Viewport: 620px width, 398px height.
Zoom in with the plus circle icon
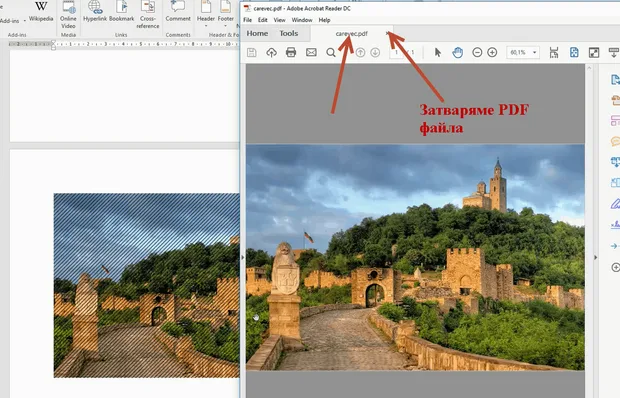coord(492,52)
